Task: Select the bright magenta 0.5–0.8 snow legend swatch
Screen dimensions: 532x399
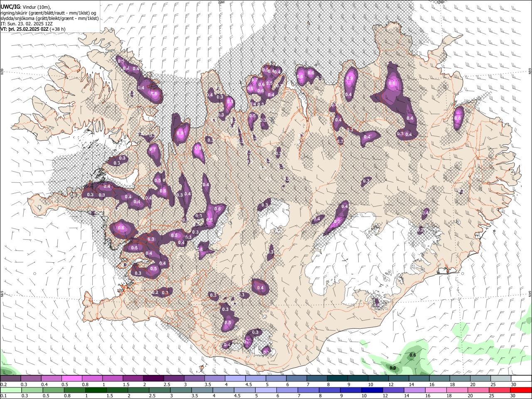Action: click(72, 379)
